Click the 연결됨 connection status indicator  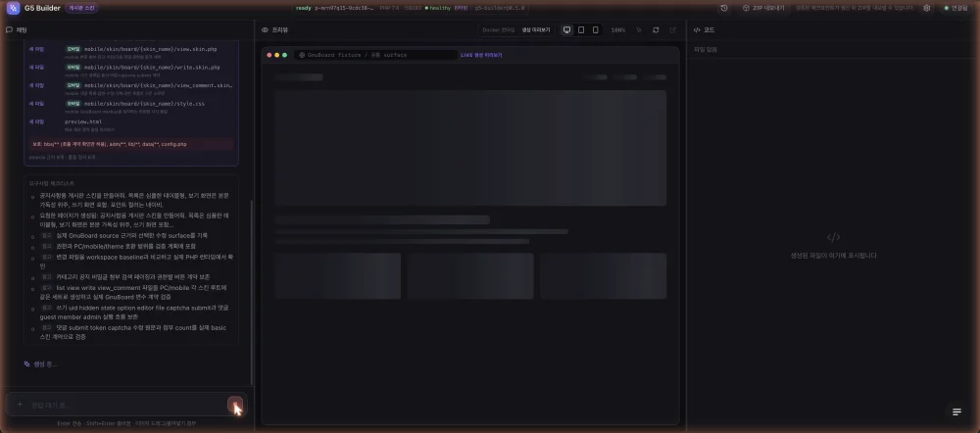point(955,8)
